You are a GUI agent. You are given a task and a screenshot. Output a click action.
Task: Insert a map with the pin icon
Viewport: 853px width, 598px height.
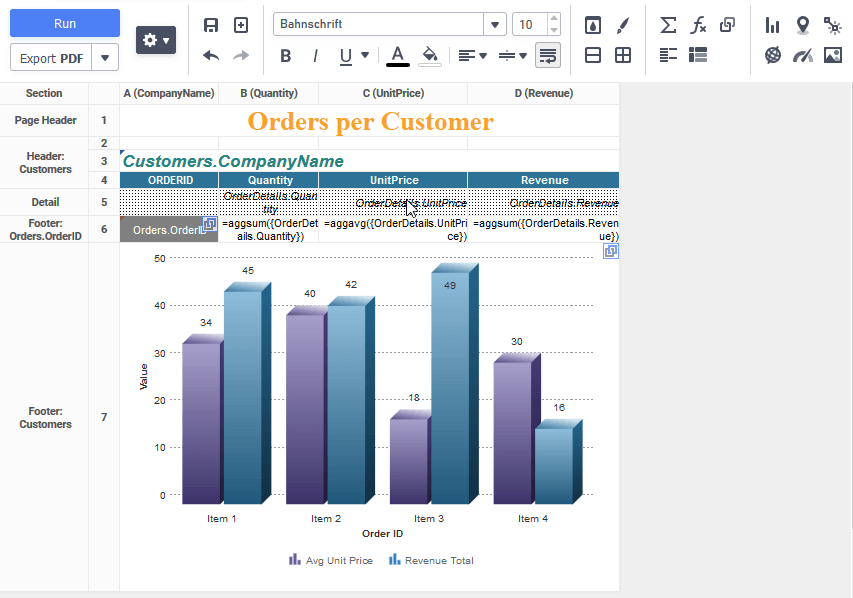point(803,25)
